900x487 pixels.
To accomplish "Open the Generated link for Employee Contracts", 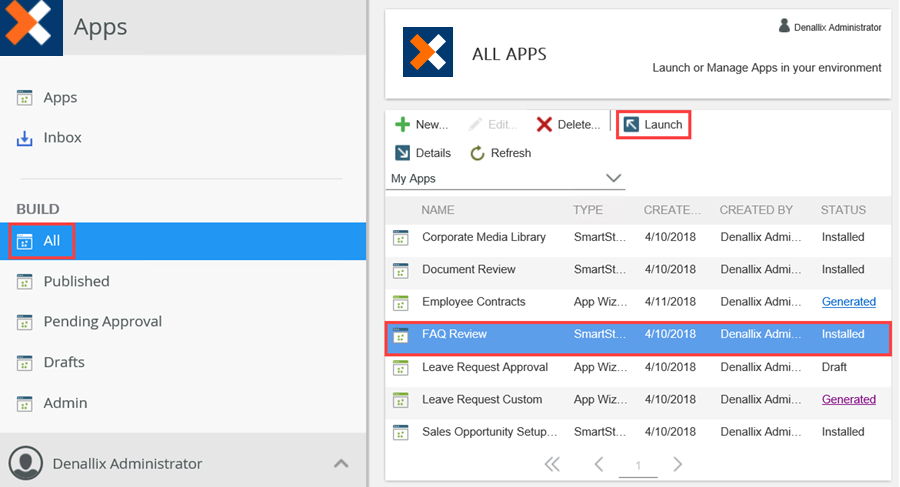I will [x=848, y=302].
